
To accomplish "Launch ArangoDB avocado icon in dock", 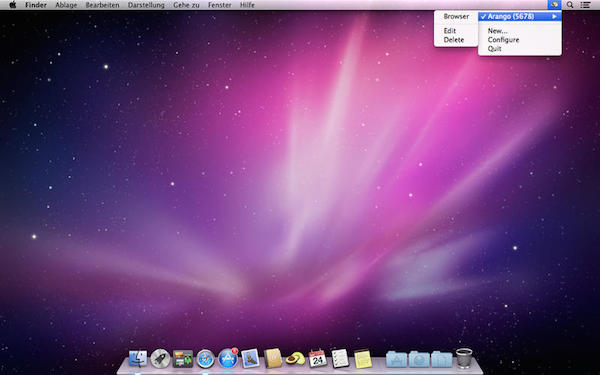I will click(x=295, y=359).
